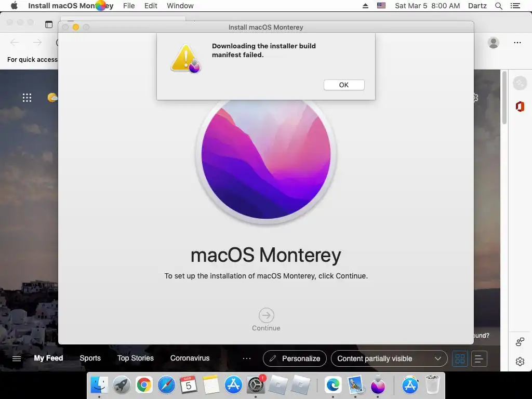
Task: Open Spotlight search magnifier
Action: click(498, 6)
